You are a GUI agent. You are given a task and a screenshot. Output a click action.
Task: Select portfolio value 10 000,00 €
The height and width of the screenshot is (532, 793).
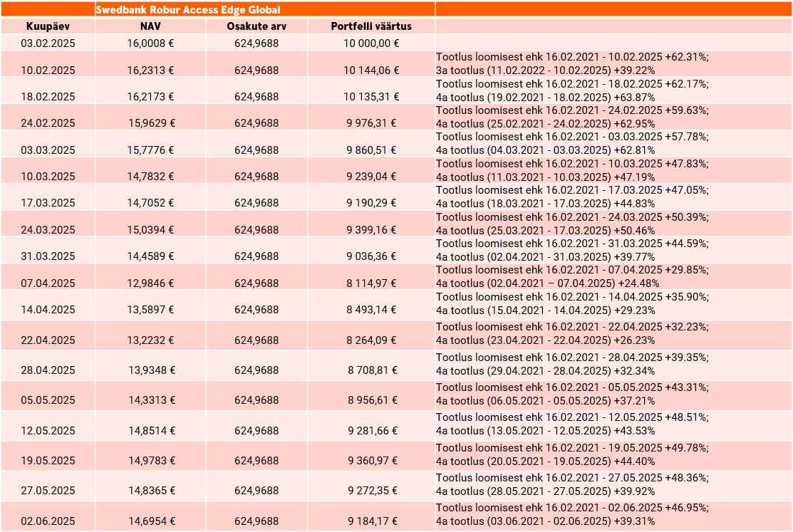click(x=371, y=43)
